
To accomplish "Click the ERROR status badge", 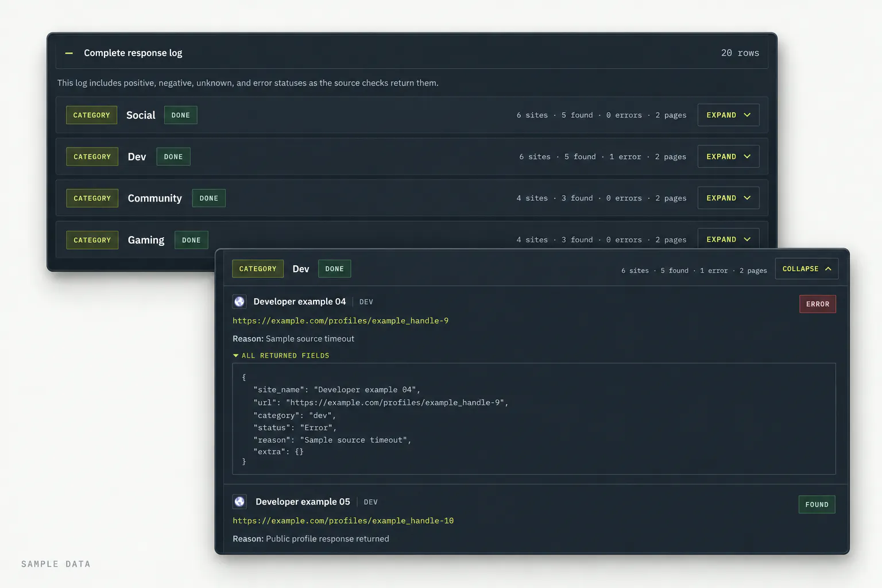I will pos(817,304).
